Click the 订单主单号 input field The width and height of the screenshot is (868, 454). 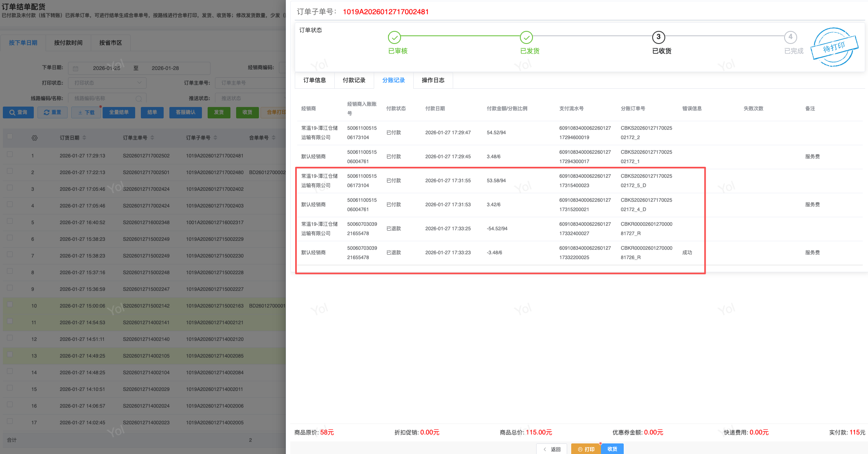click(x=250, y=83)
